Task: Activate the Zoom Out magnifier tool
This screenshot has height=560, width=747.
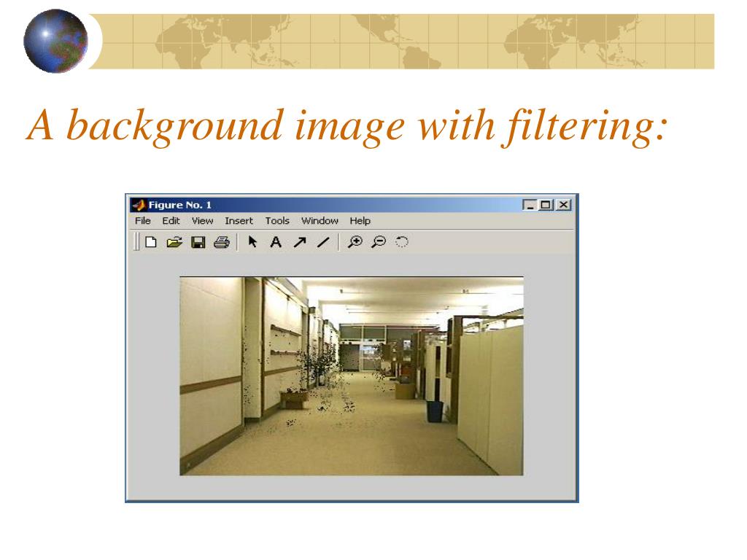Action: click(379, 242)
